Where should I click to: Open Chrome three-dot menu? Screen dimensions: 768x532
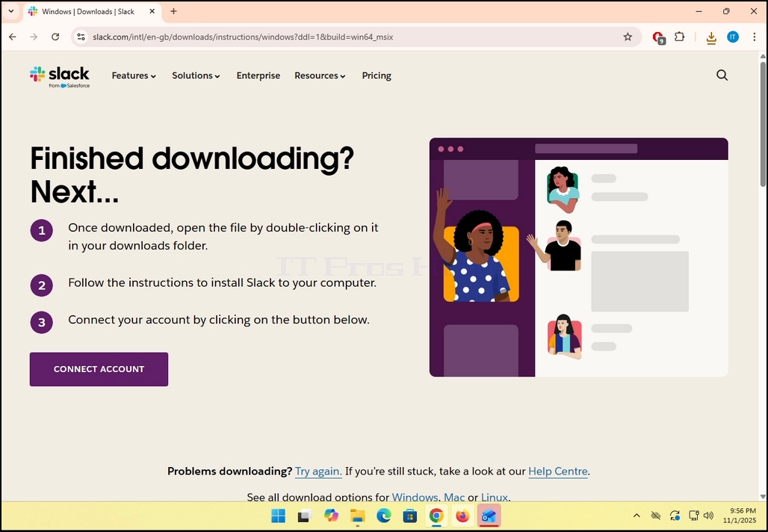(x=755, y=37)
